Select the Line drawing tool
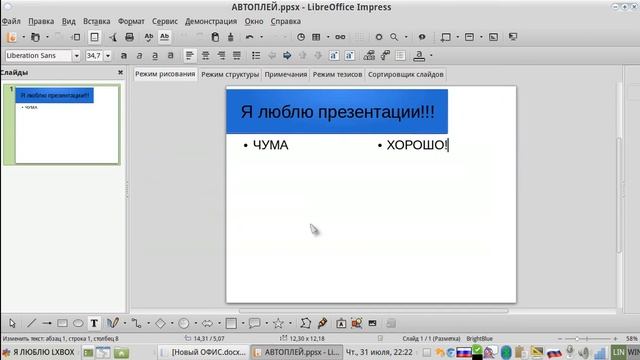Screen dimensions: 640x360 click(31, 323)
